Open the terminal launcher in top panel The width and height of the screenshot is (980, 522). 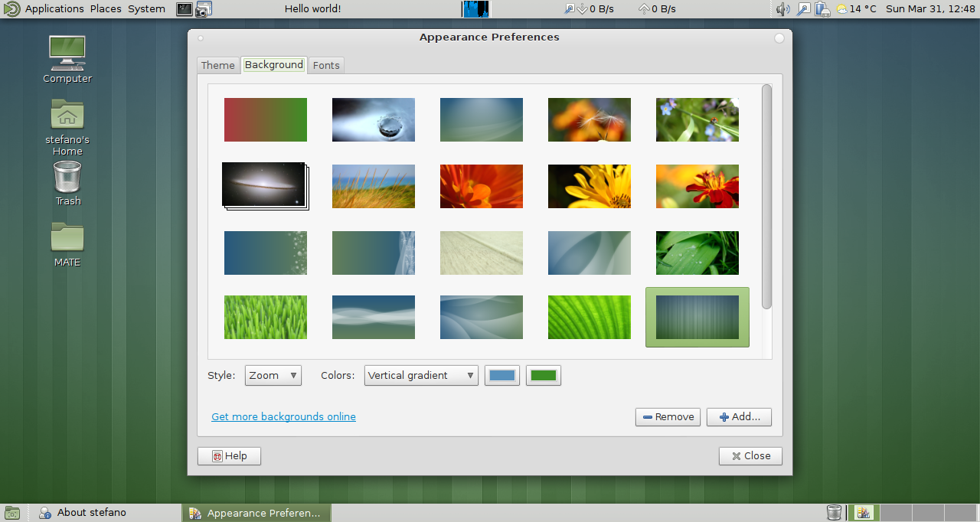click(185, 9)
